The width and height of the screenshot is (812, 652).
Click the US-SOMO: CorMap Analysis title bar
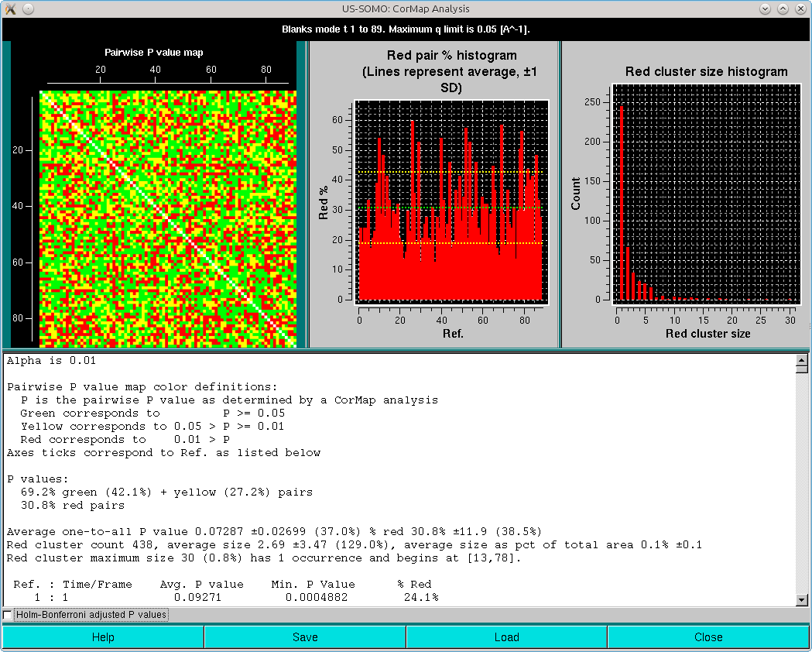[406, 8]
